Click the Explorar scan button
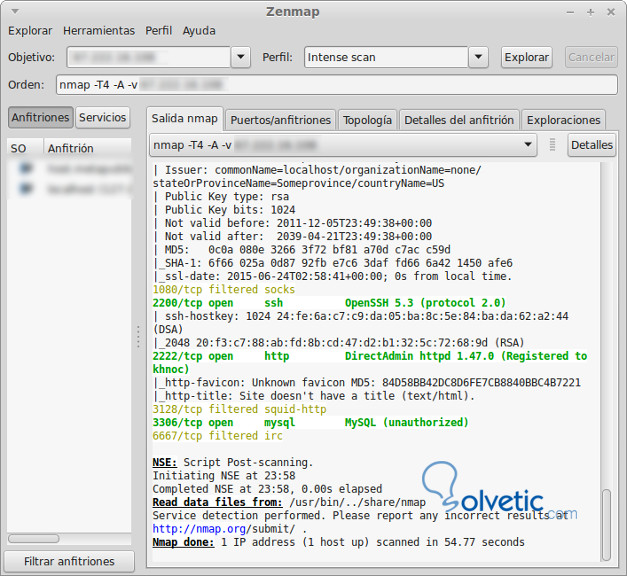Viewport: 627px width, 576px height. [x=527, y=57]
